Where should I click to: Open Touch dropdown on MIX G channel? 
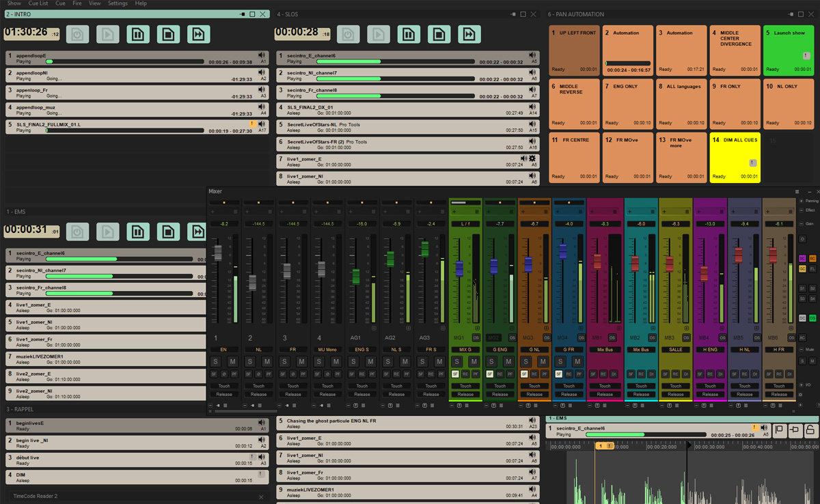click(466, 386)
